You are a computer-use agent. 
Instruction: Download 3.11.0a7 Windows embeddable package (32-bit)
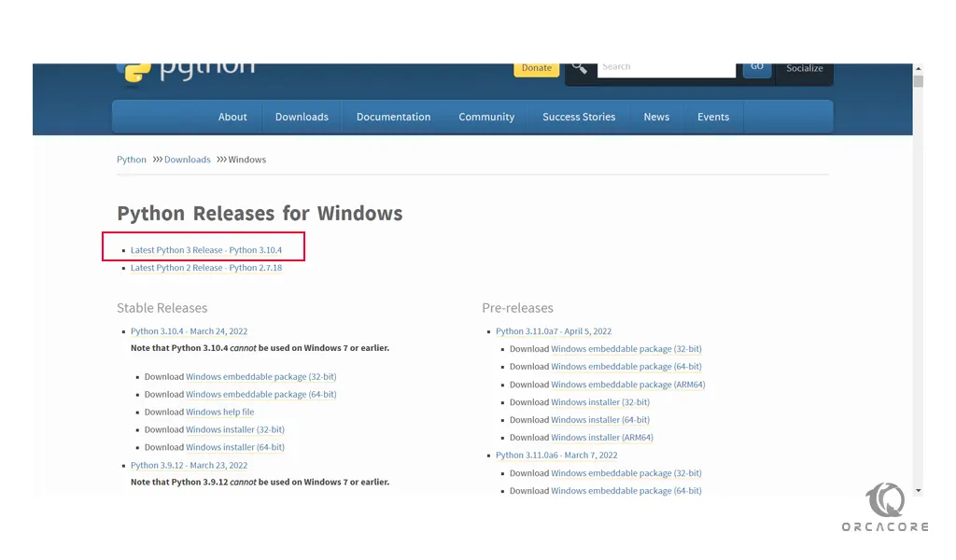pos(626,349)
